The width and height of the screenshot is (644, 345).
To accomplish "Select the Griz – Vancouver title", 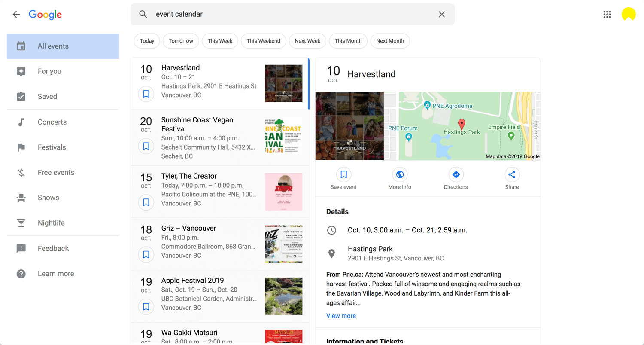I will click(188, 228).
